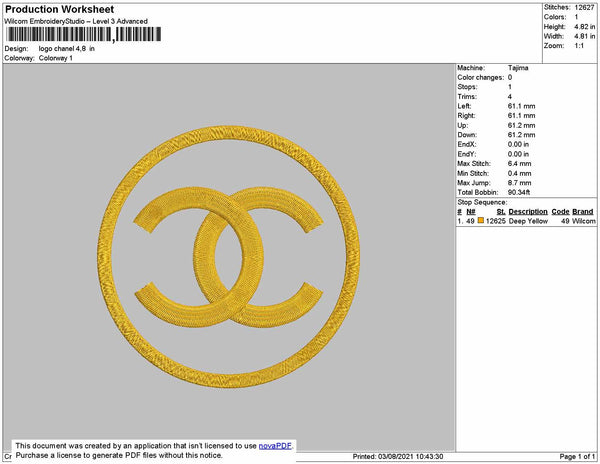Screen dimensions: 600x464
Task: Select the Left value 61.1 mm
Action: pyautogui.click(x=521, y=106)
